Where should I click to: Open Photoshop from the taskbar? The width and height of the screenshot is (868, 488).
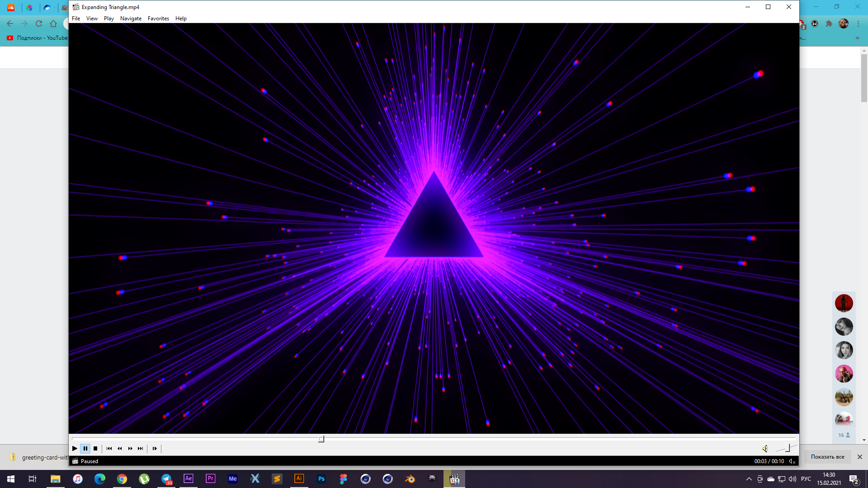tap(321, 479)
